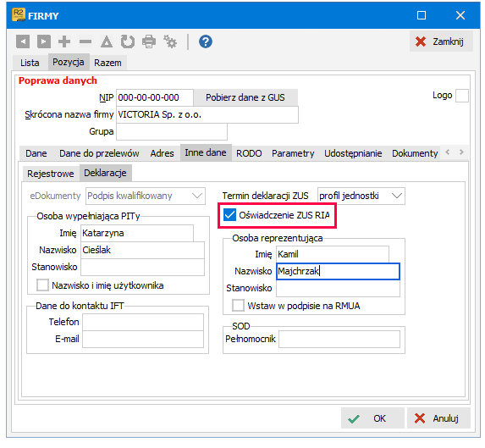
Task: Open the RODO tab
Action: pyautogui.click(x=249, y=153)
